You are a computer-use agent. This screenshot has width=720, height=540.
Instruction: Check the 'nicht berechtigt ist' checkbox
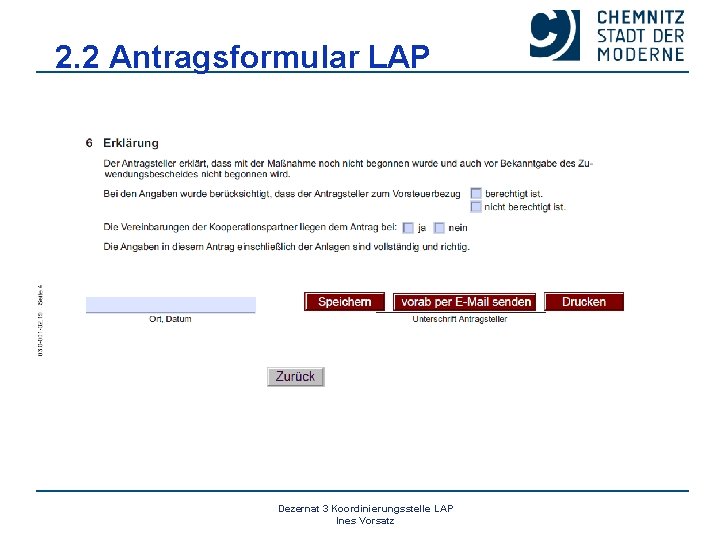tap(476, 207)
